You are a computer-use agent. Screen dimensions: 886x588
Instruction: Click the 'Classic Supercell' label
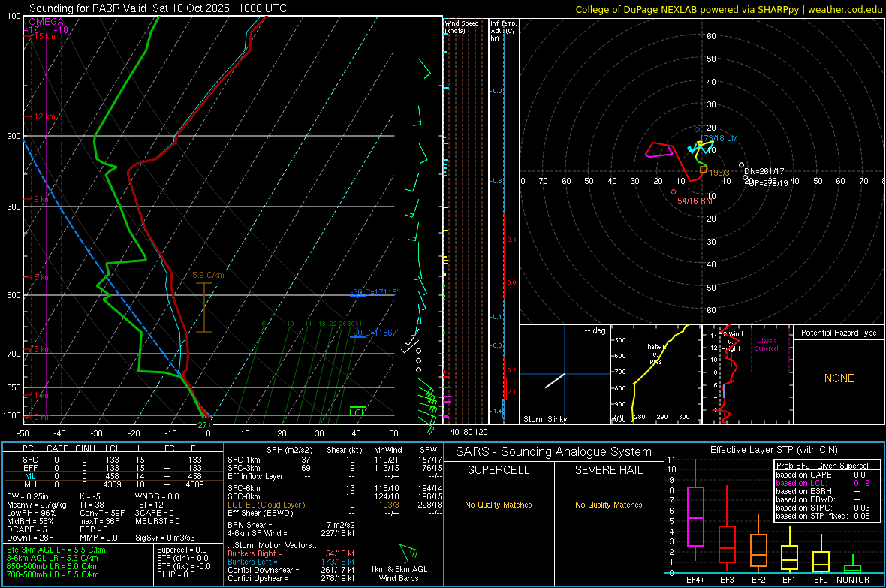point(767,345)
